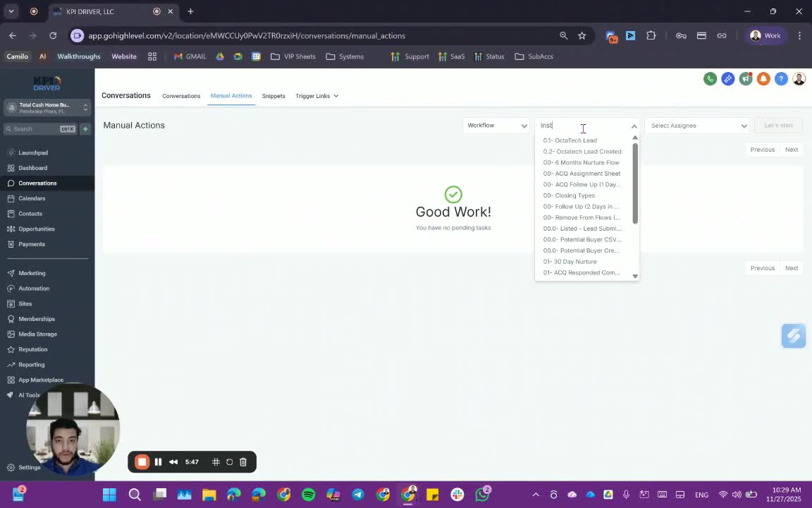Open the green megaphone announcements icon

tap(746, 79)
